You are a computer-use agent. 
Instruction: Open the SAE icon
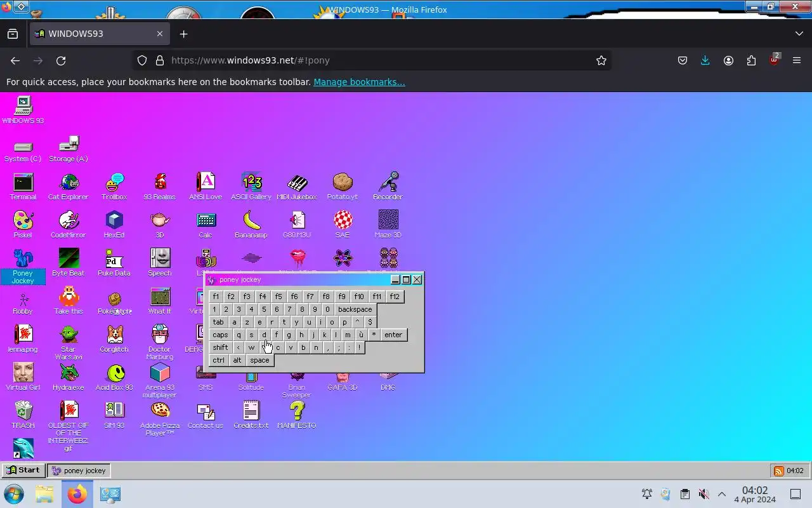[343, 224]
